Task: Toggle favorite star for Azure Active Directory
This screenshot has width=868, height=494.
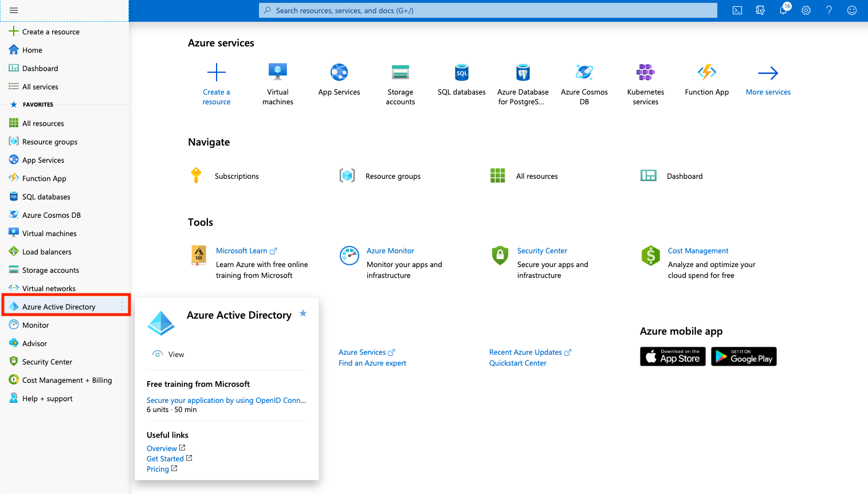Action: coord(303,313)
